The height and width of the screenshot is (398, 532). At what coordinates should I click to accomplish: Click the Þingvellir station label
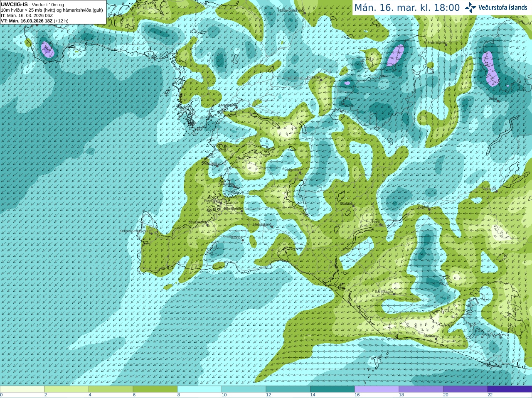click(292, 170)
